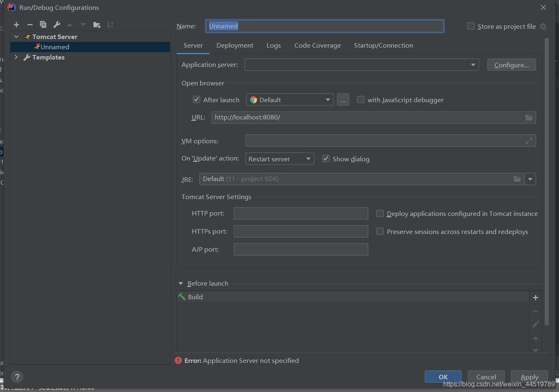559x392 pixels.
Task: Open wrench edit templates icon
Action: pos(57,25)
